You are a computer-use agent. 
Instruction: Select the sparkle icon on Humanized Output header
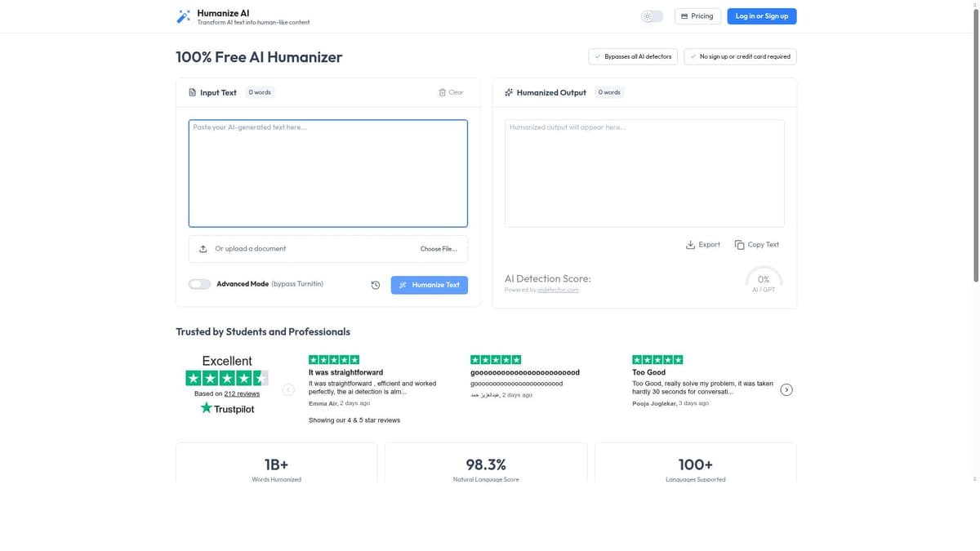508,92
